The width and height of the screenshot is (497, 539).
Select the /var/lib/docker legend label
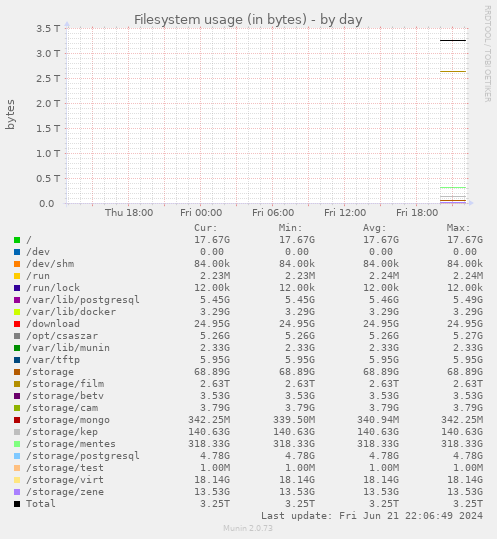pos(71,312)
